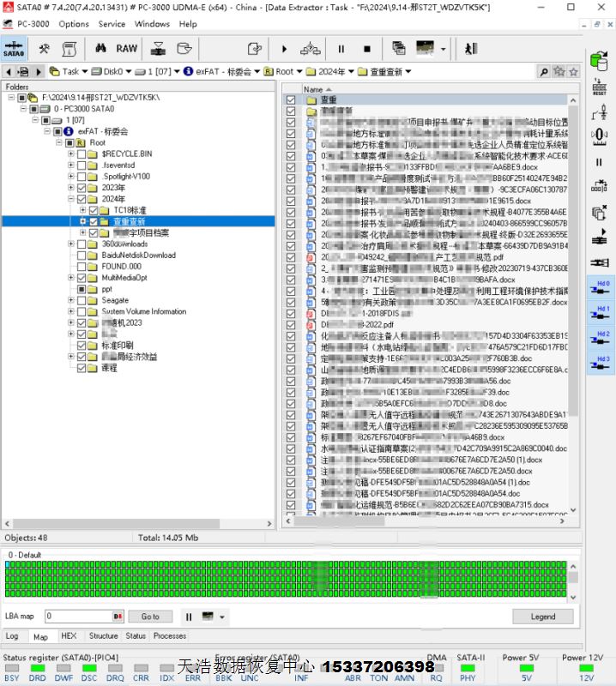Click the LBA map input field
The image size is (616, 686).
[77, 617]
